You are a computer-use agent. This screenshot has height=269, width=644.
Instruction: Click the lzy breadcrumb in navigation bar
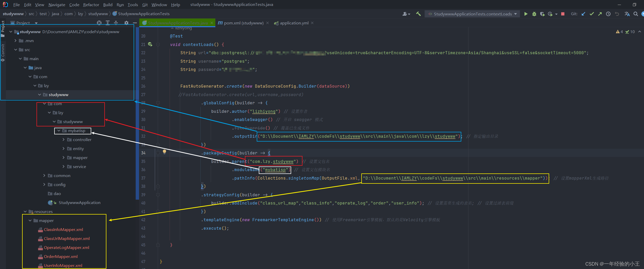click(x=80, y=14)
